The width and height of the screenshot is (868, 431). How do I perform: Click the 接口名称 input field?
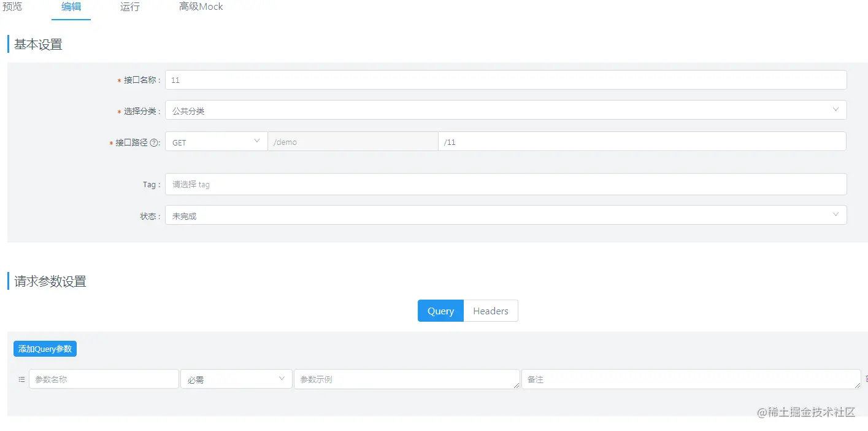pyautogui.click(x=506, y=80)
